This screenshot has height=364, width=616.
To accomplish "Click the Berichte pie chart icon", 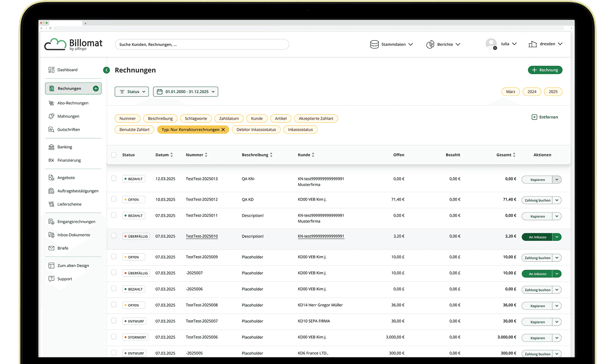I will coord(430,44).
